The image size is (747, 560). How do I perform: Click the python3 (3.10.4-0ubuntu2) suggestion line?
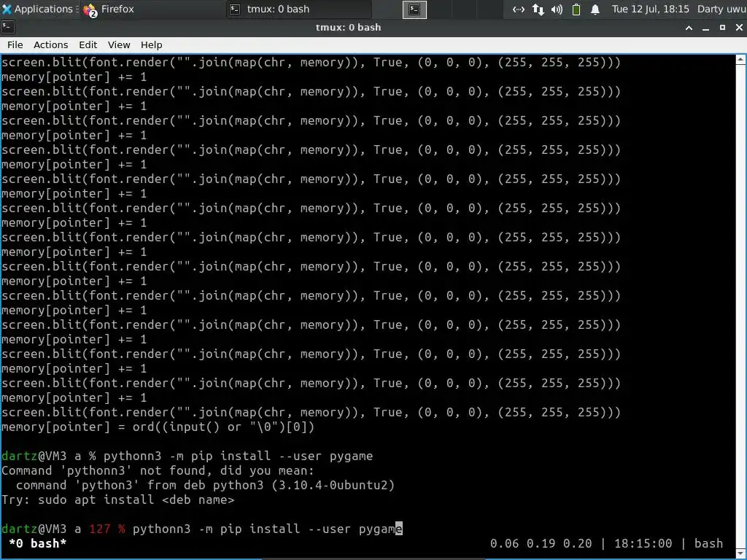[205, 485]
